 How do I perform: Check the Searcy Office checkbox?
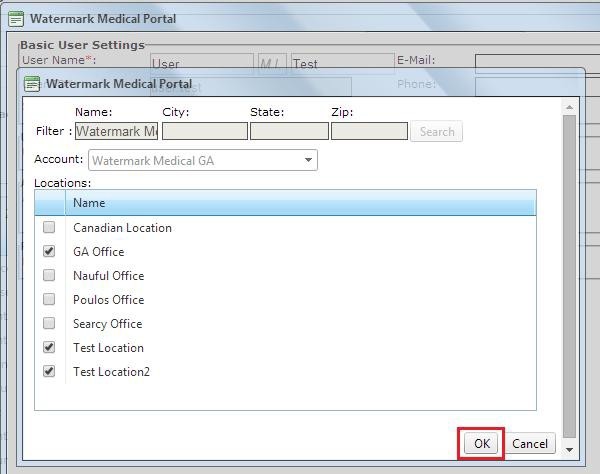coord(49,323)
